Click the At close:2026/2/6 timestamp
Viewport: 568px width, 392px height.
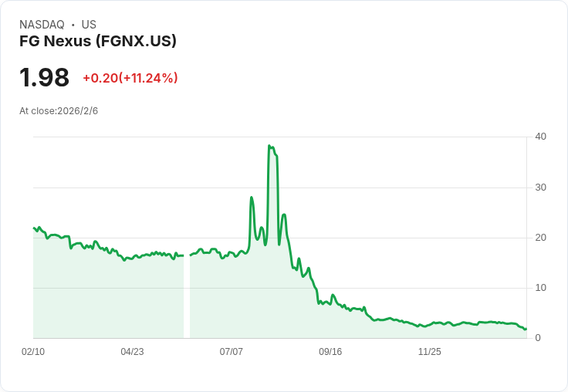pos(59,111)
